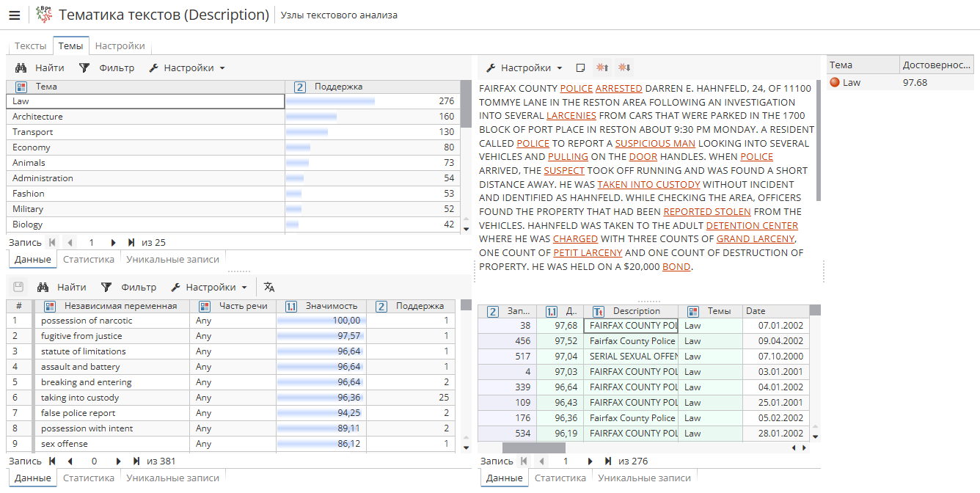
Task: Go to next record of 381 variables
Action: (x=118, y=461)
